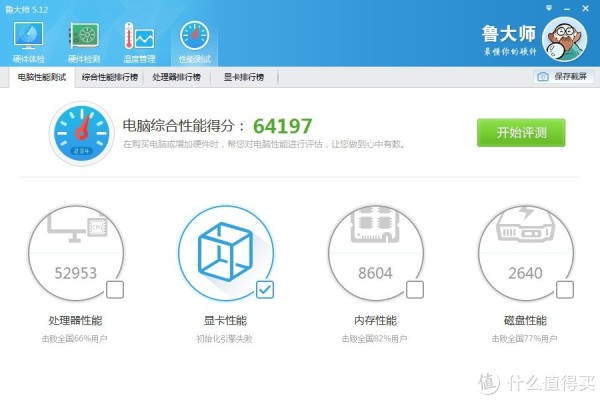Click the 显卡性能 graphics cube icon
Screen dimensions: 600x400
click(x=226, y=253)
